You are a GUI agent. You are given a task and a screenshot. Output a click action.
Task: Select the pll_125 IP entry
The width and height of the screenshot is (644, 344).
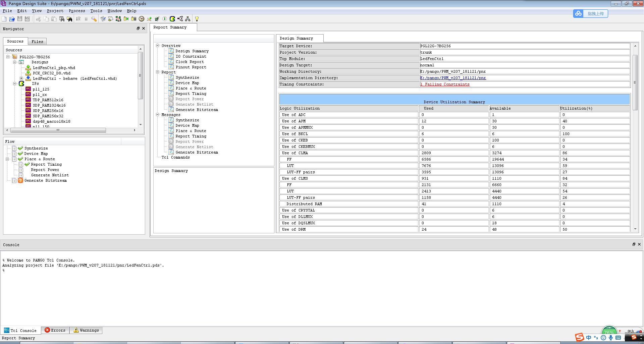click(x=41, y=89)
